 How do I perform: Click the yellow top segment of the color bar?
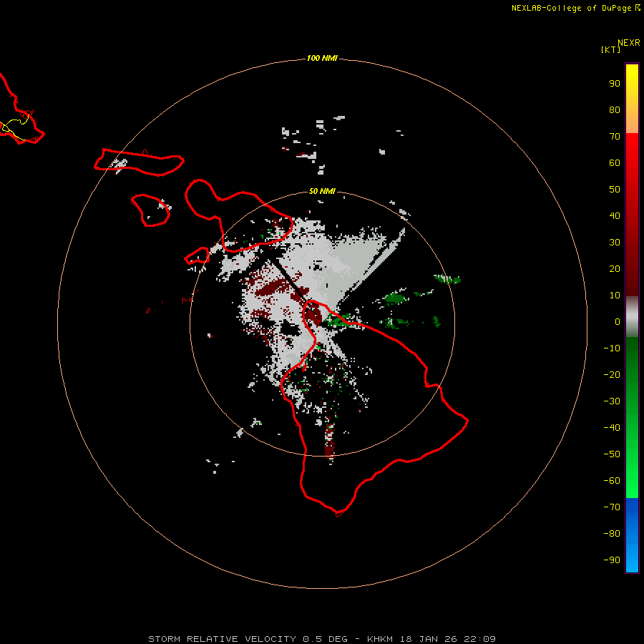coord(632,99)
